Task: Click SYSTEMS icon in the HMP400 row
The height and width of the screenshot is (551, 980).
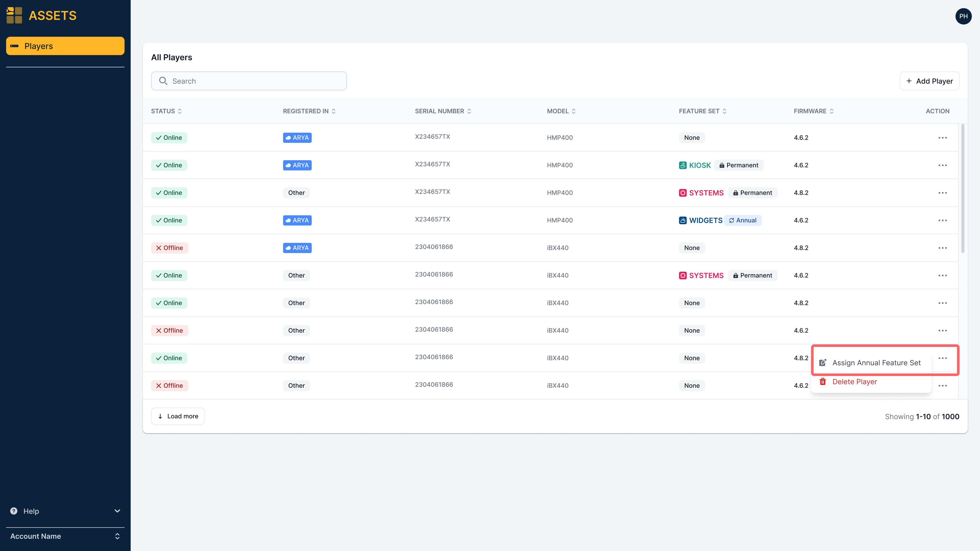Action: [683, 193]
